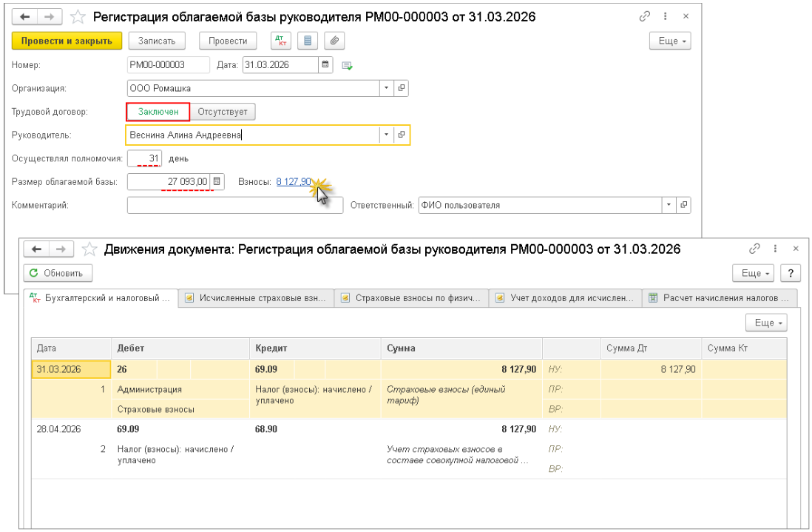Open the calendar picker next to date
Viewport: 812px width, 532px height.
click(325, 64)
